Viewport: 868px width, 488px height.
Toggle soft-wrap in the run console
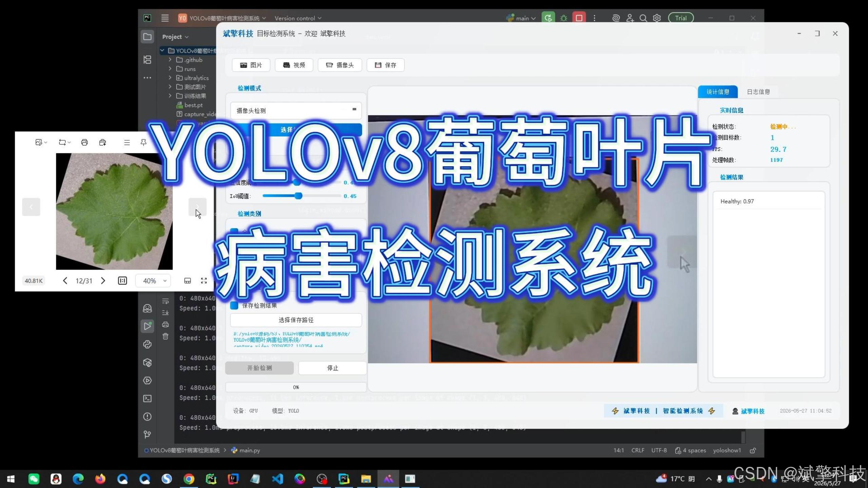tap(165, 301)
